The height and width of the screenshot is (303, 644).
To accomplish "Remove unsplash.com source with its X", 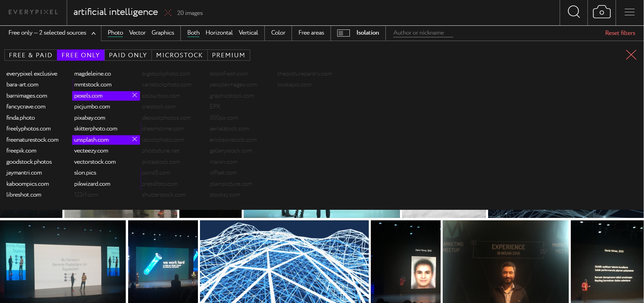I will click(135, 139).
